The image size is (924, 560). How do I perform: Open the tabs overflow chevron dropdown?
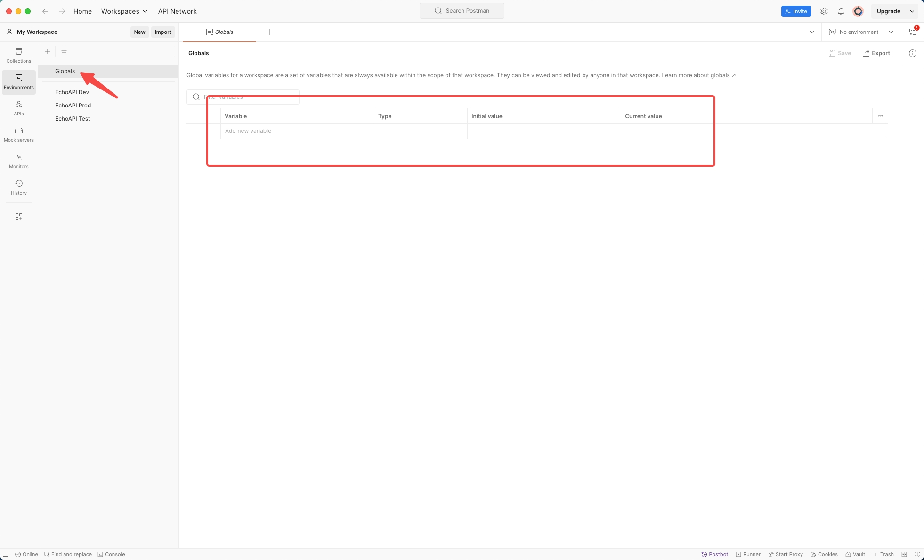click(x=812, y=32)
